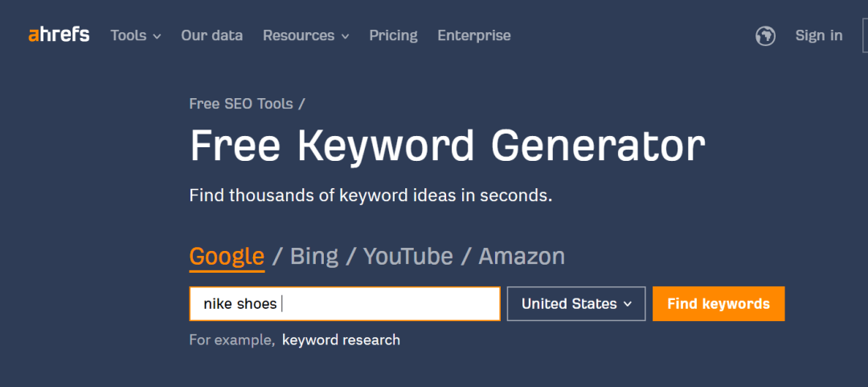This screenshot has height=387, width=868.
Task: Go to the Pricing page
Action: (x=394, y=35)
